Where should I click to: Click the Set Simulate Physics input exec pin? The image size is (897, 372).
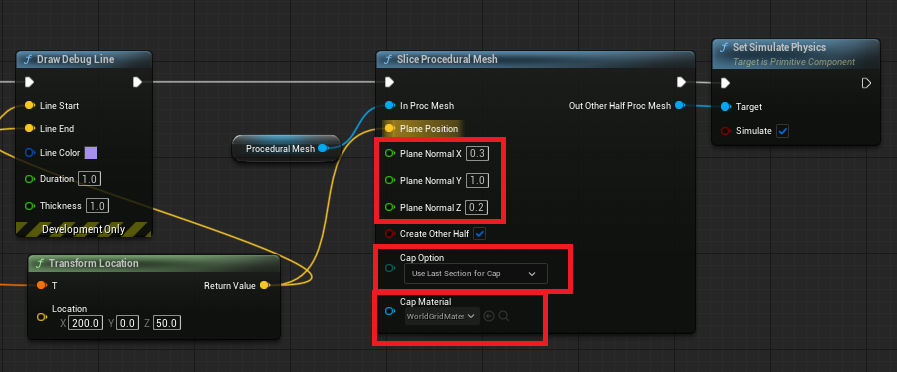point(726,84)
